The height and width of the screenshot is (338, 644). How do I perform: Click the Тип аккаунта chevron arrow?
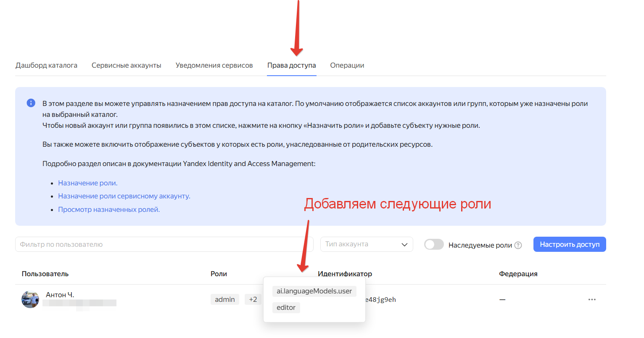click(404, 245)
